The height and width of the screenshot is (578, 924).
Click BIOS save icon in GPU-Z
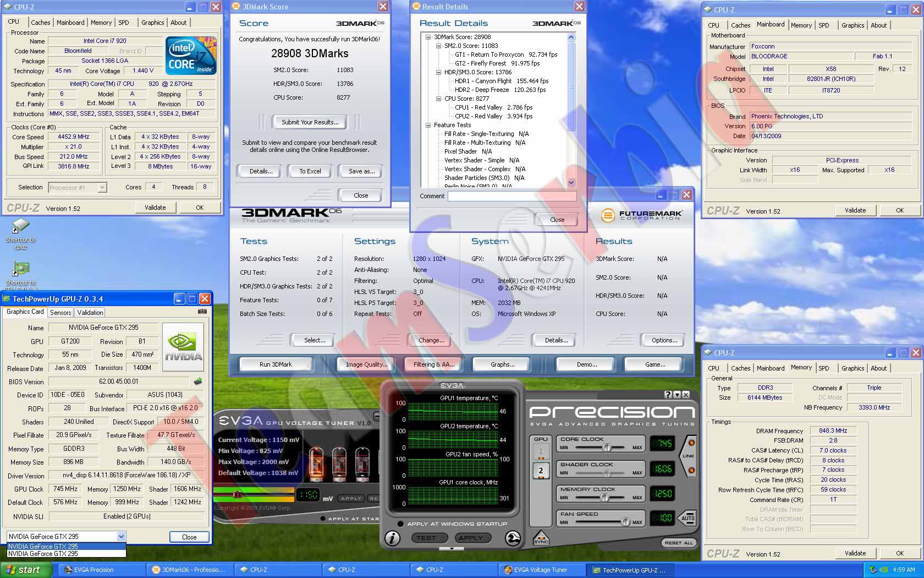coord(198,381)
